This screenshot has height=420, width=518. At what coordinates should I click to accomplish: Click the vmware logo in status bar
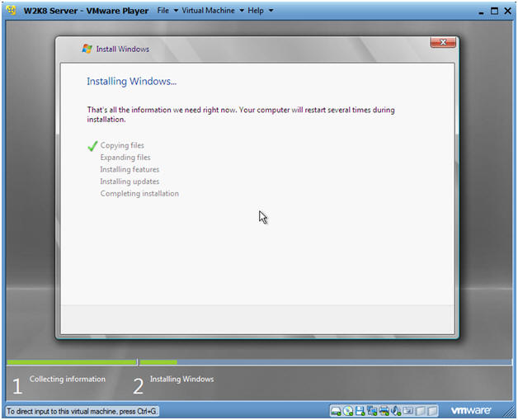(x=471, y=410)
